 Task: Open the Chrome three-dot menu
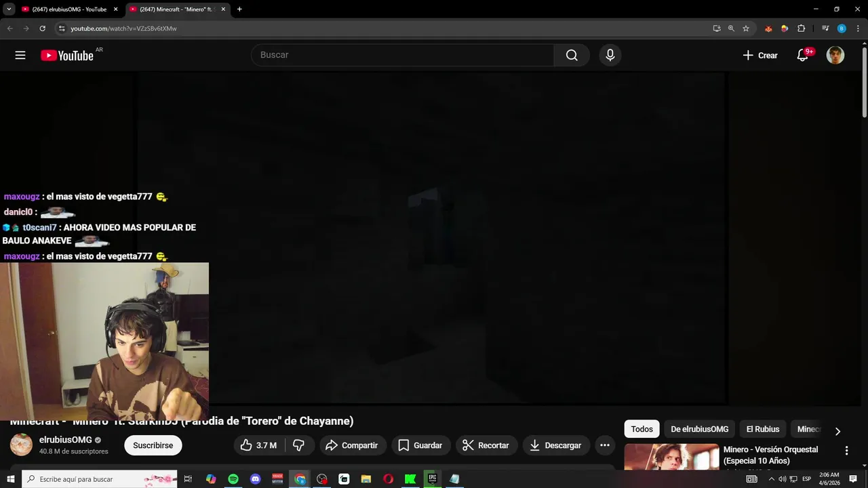point(858,28)
